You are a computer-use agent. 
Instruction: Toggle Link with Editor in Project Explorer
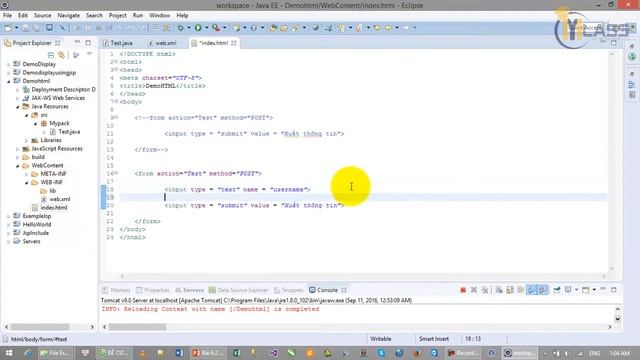click(61, 55)
